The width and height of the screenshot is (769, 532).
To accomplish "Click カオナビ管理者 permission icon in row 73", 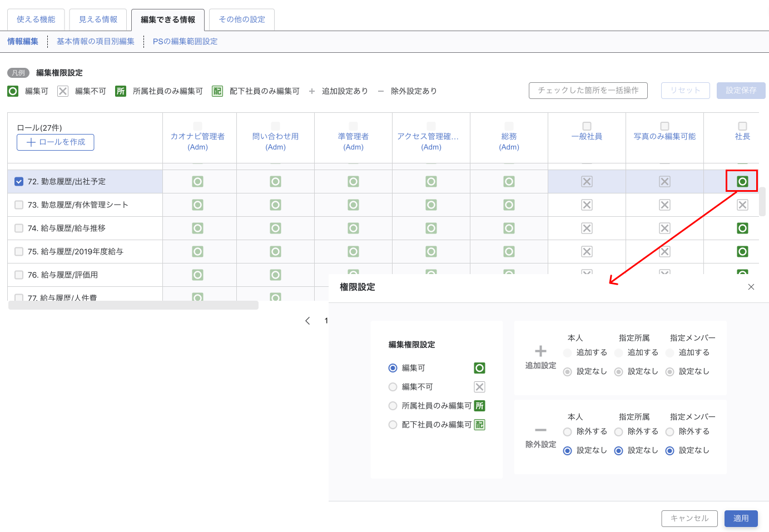I will (x=197, y=205).
